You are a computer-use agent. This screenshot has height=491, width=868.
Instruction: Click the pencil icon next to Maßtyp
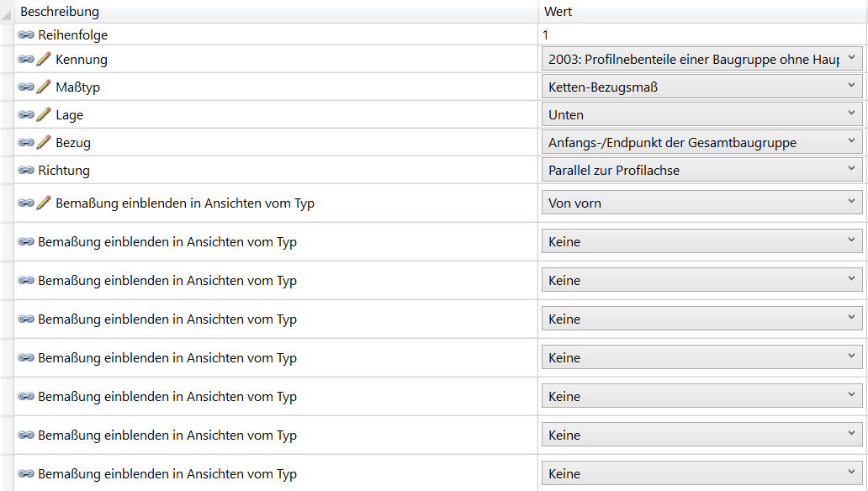(44, 87)
